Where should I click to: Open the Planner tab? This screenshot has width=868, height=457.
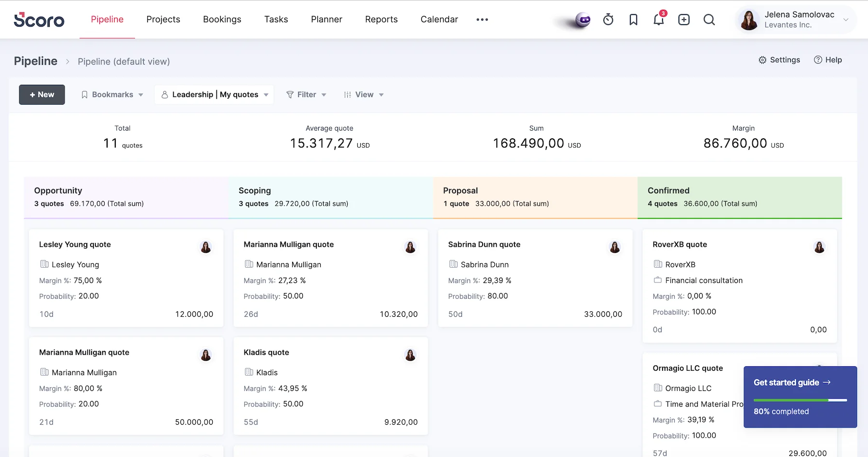[326, 19]
